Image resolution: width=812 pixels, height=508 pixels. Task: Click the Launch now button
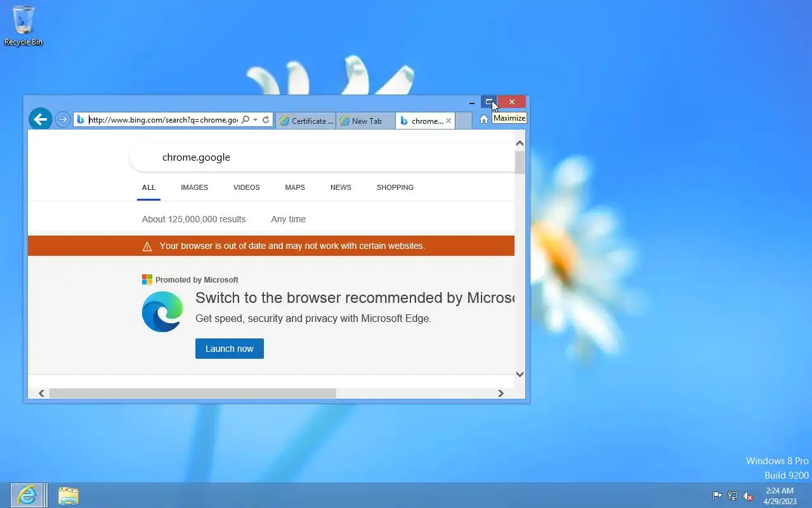(x=230, y=349)
